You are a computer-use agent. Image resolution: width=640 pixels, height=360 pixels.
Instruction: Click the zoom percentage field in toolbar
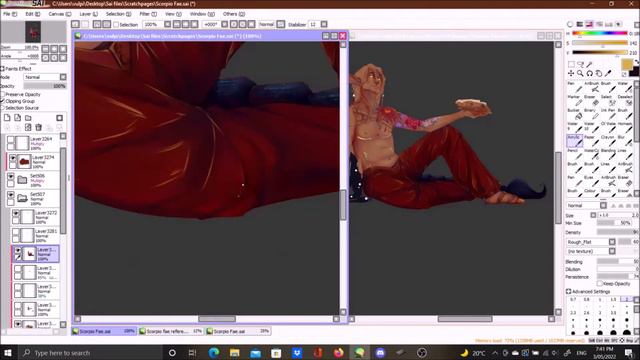tap(152, 24)
